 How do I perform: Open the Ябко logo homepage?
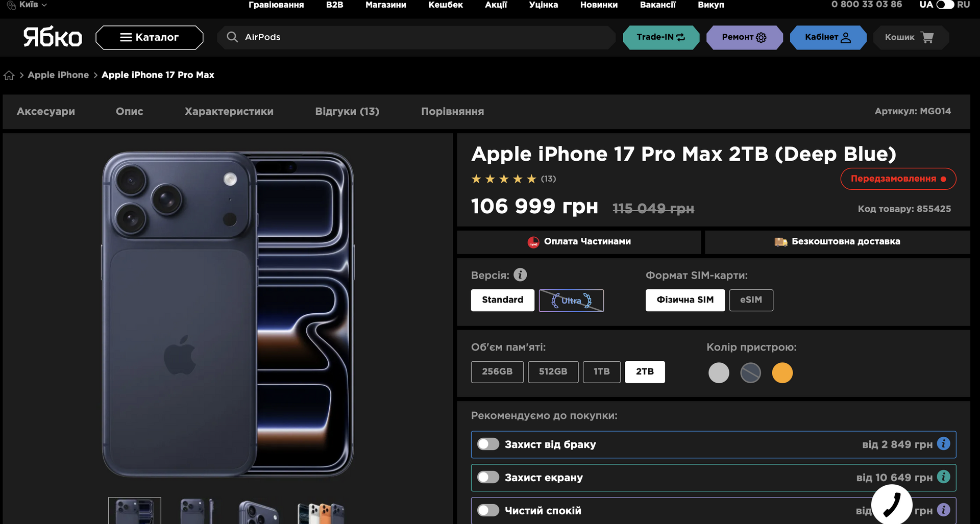(x=53, y=37)
